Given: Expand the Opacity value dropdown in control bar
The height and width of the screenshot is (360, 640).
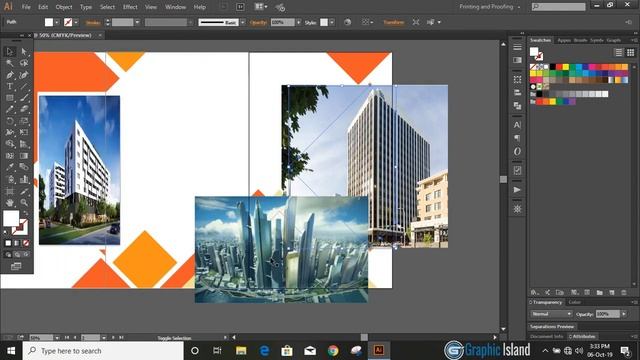Looking at the screenshot, I should (298, 22).
